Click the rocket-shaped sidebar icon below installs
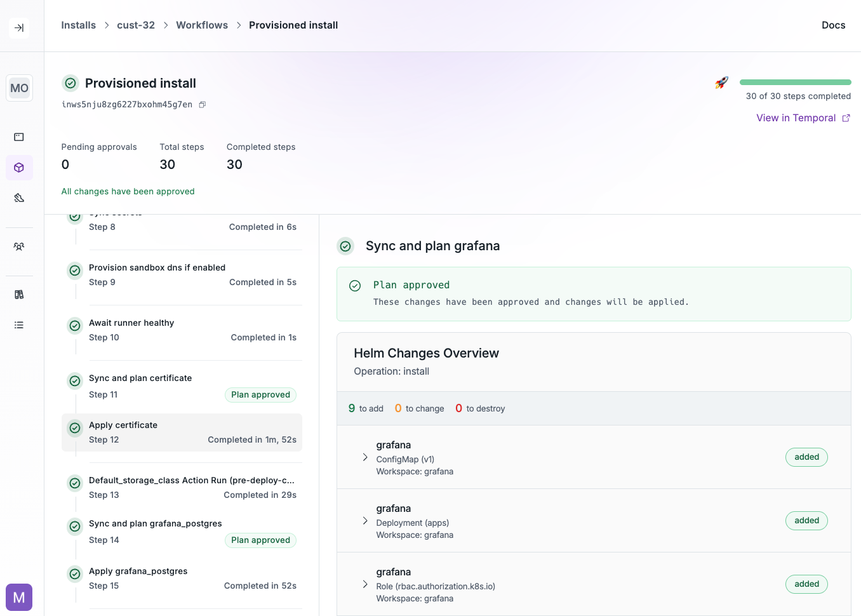 click(x=19, y=198)
